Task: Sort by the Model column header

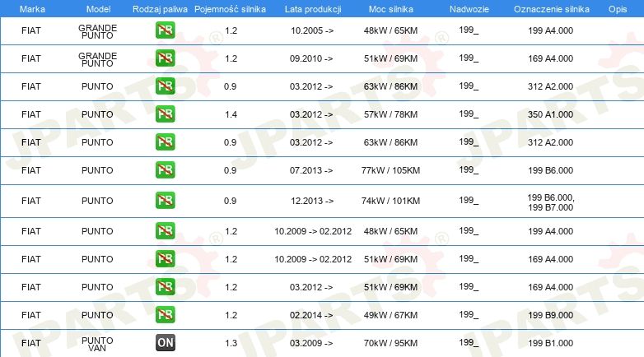Action: tap(98, 9)
